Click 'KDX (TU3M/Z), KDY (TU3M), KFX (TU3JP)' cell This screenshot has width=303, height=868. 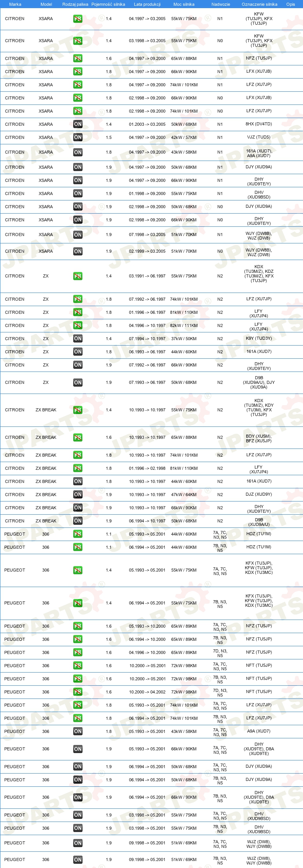click(x=259, y=407)
